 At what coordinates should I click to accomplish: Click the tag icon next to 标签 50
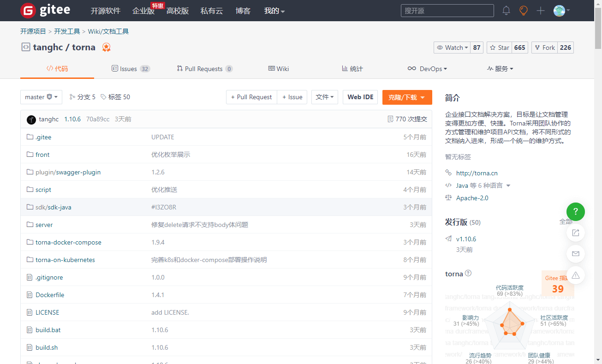point(103,97)
